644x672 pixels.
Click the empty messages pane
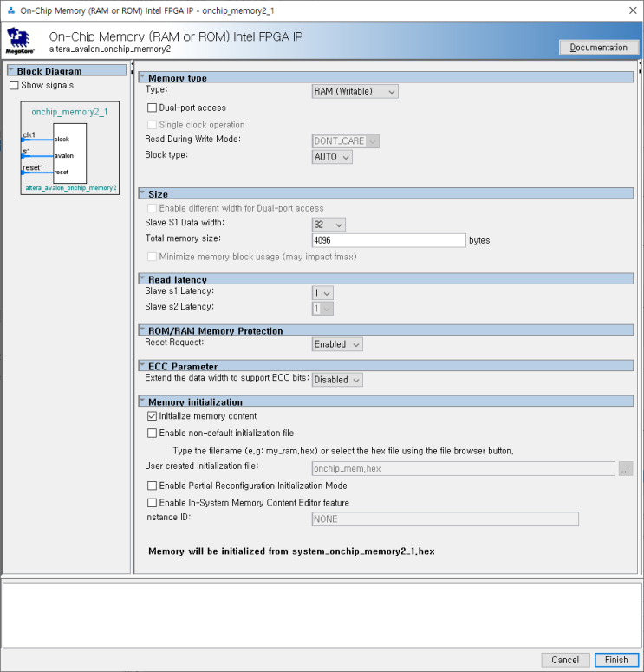(322, 615)
